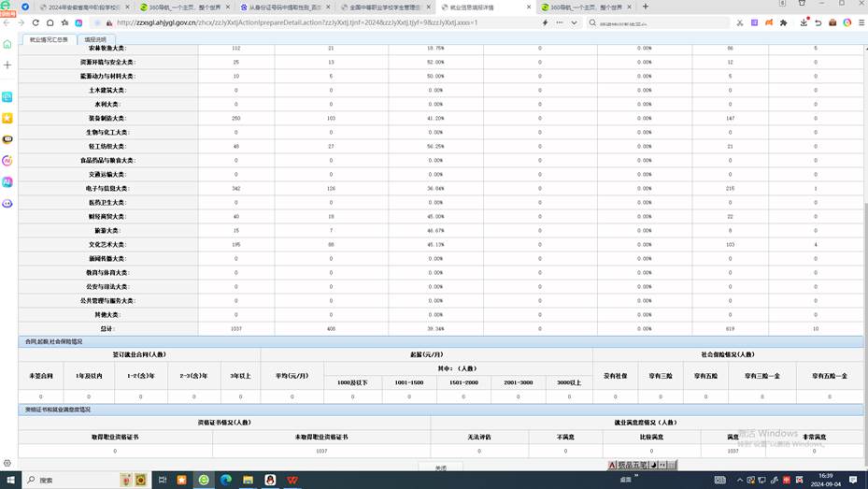Close the 从身份证号码中提取性别 tab
Viewport: 868px width, 489px height.
pyautogui.click(x=328, y=7)
